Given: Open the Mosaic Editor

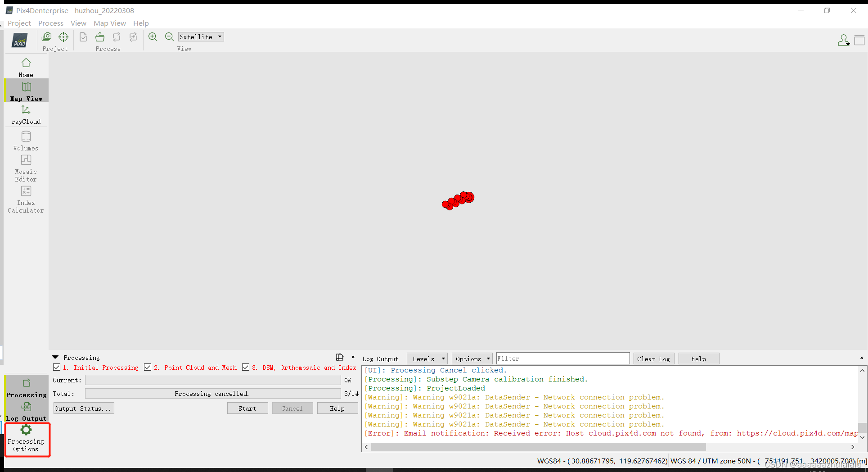Looking at the screenshot, I should 26,168.
